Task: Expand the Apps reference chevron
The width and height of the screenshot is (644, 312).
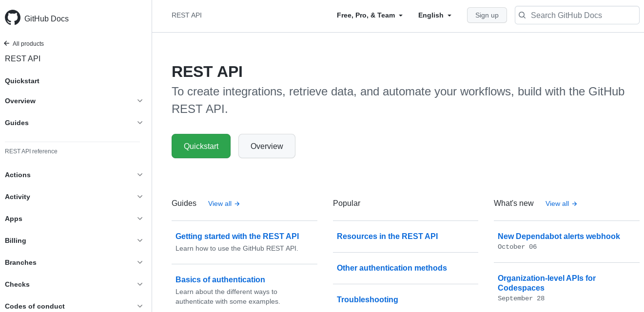Action: (x=140, y=219)
